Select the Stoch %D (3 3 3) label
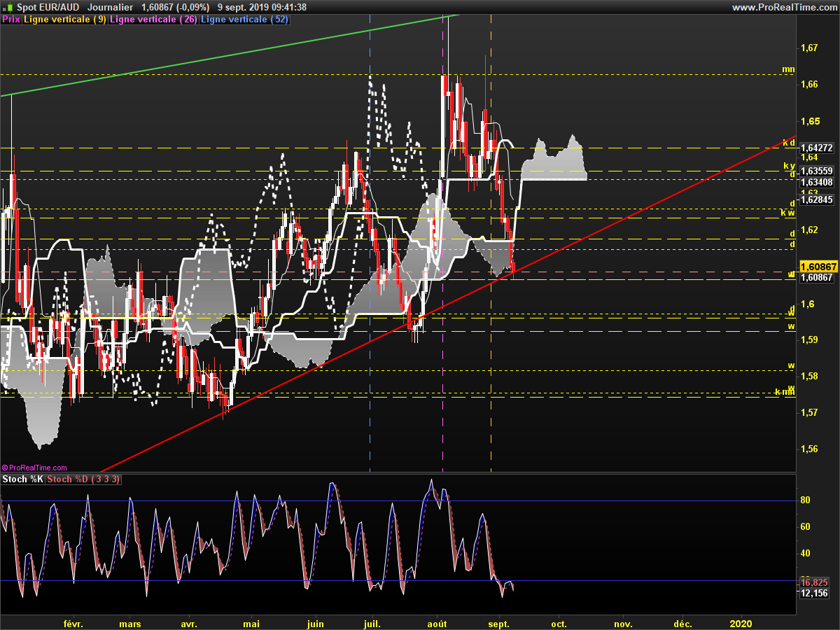The width and height of the screenshot is (840, 630). click(84, 479)
